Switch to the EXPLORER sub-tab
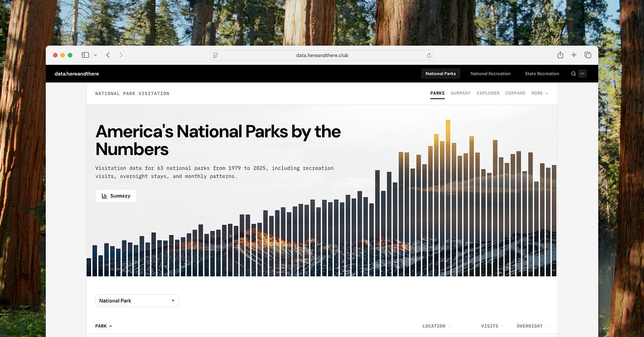 click(488, 94)
